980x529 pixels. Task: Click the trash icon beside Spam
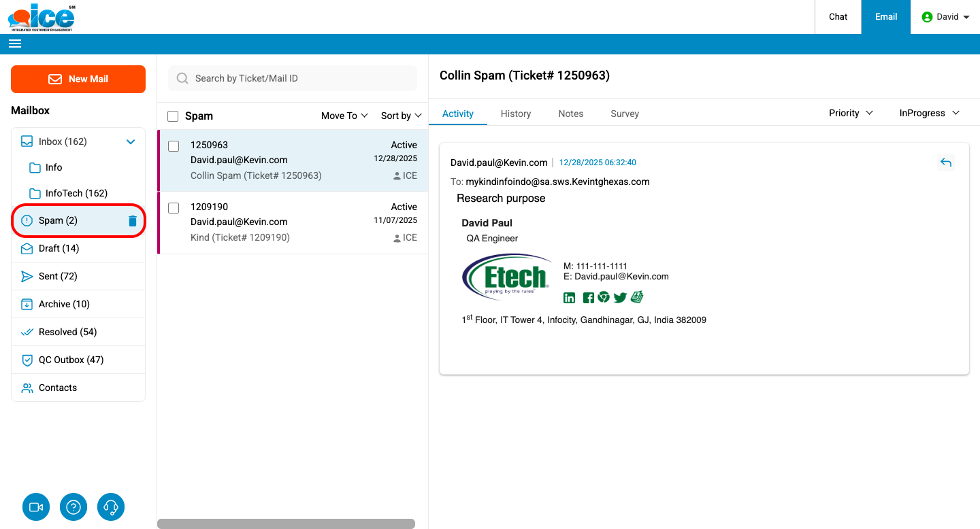click(x=133, y=221)
